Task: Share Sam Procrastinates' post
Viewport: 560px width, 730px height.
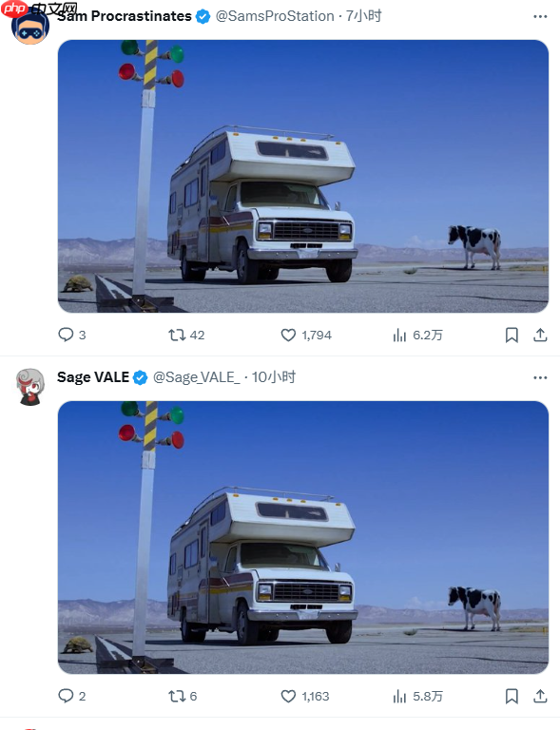Action: (x=540, y=335)
